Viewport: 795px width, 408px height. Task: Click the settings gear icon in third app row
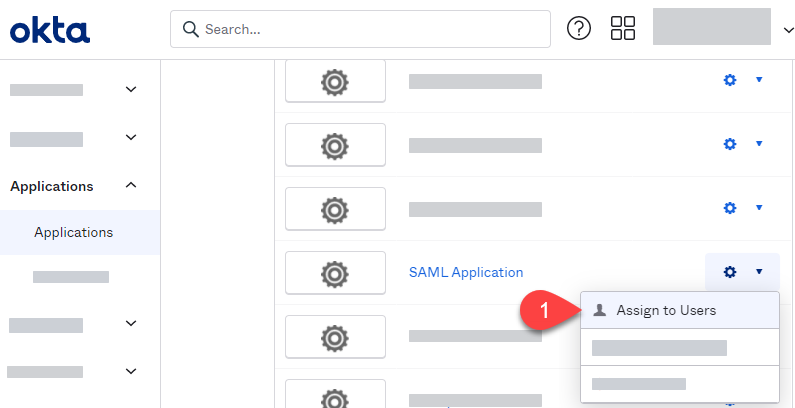730,208
